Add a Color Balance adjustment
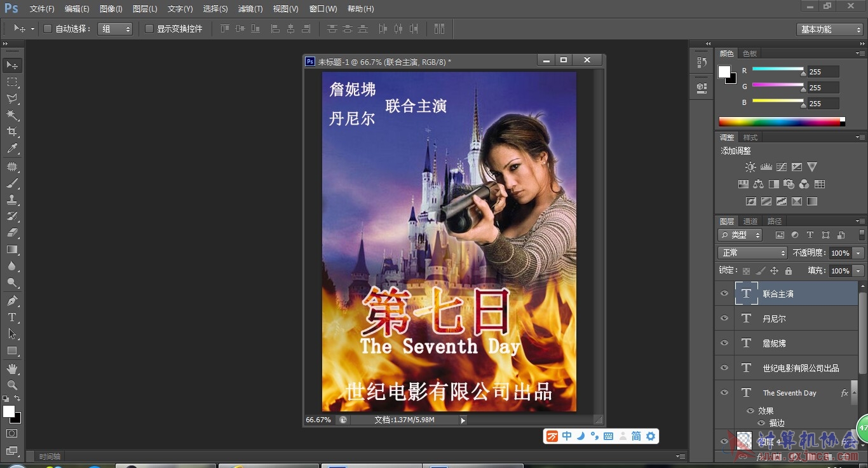The image size is (868, 468). pyautogui.click(x=758, y=184)
